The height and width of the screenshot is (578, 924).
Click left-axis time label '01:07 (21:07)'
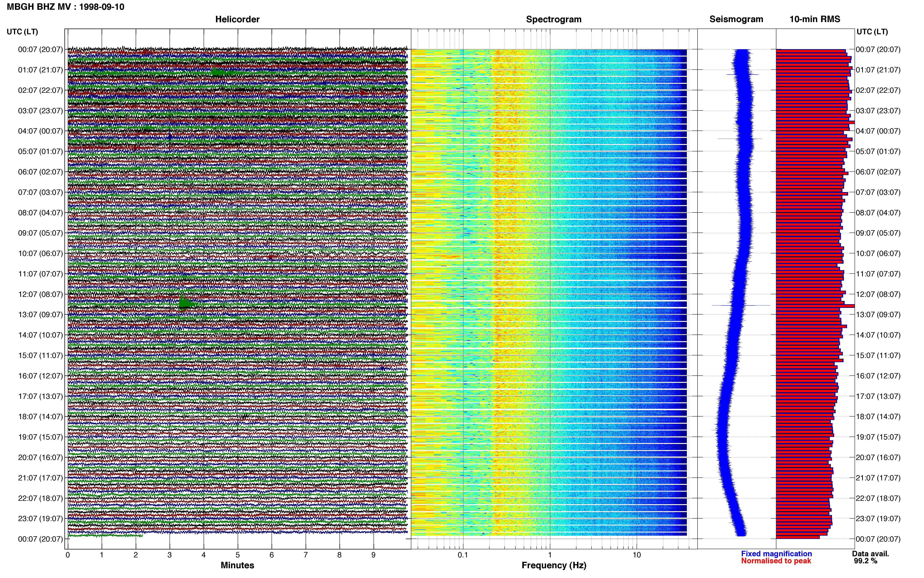coord(40,70)
